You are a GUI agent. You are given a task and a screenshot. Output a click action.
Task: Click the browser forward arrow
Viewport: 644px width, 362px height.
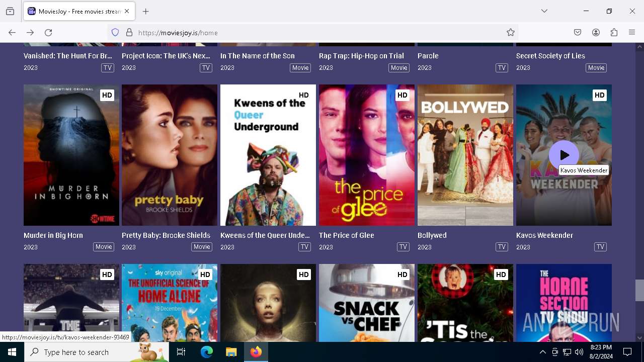pos(30,33)
